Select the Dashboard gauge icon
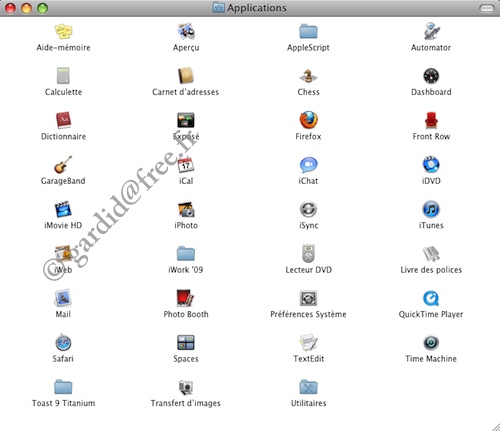 pyautogui.click(x=431, y=76)
